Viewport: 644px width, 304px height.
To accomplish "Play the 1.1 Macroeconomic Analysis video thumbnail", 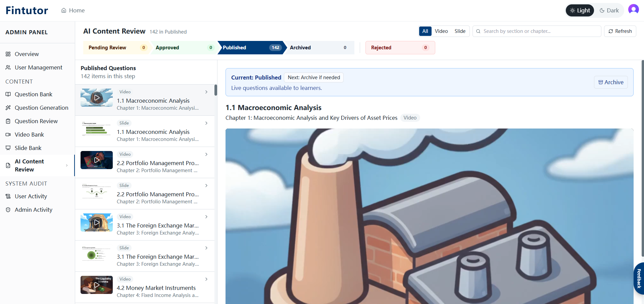I will 97,98.
